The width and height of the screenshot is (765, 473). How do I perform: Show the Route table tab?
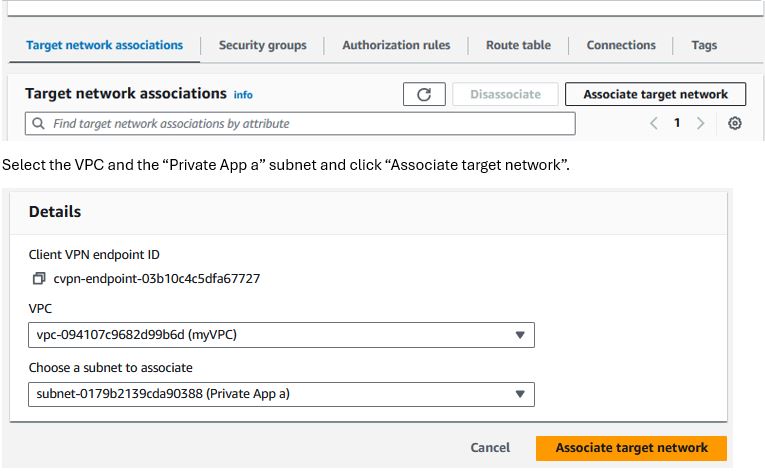(518, 45)
